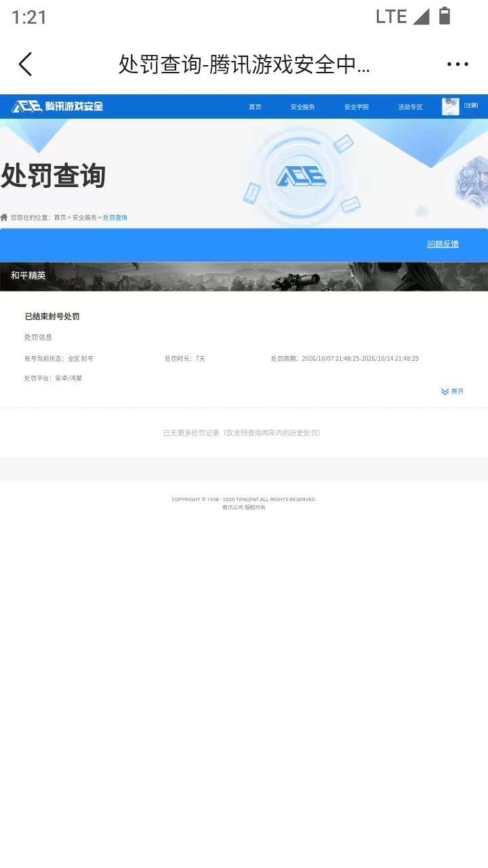Expand punishment details with 展开

click(x=452, y=391)
